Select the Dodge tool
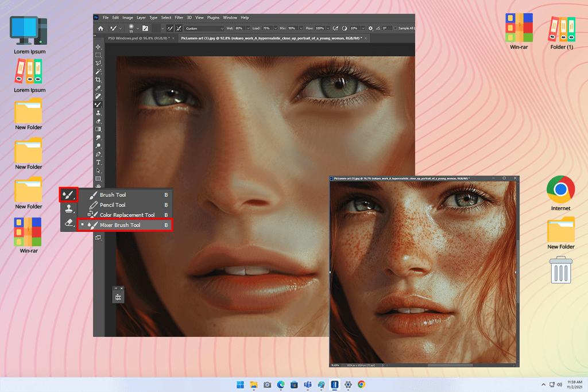Image resolution: width=588 pixels, height=392 pixels. tap(98, 146)
